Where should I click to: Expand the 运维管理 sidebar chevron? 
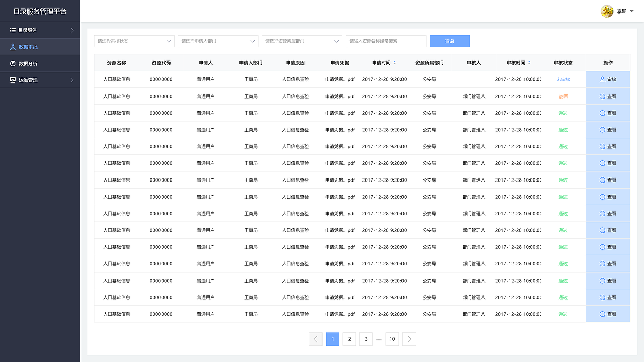click(72, 80)
